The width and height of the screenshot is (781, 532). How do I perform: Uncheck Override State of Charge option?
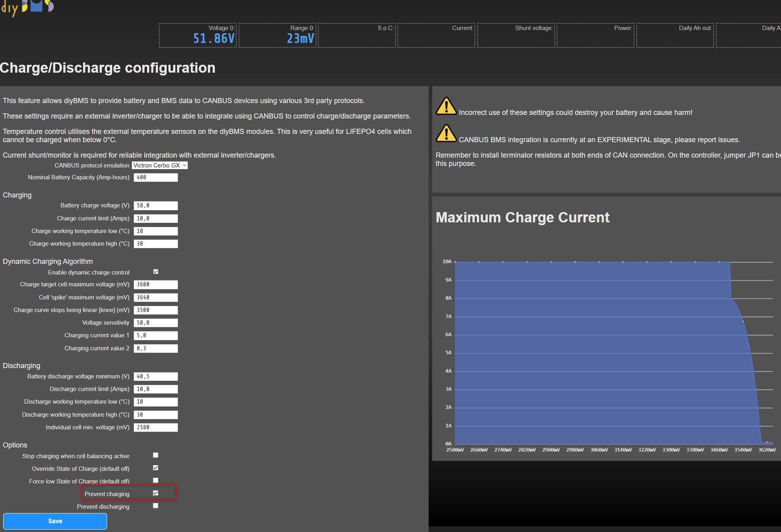156,468
